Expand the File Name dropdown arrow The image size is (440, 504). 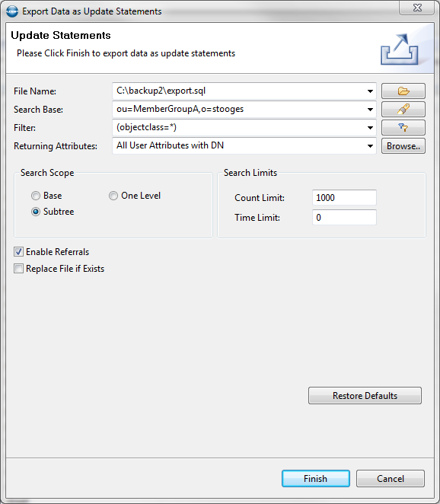coord(370,91)
